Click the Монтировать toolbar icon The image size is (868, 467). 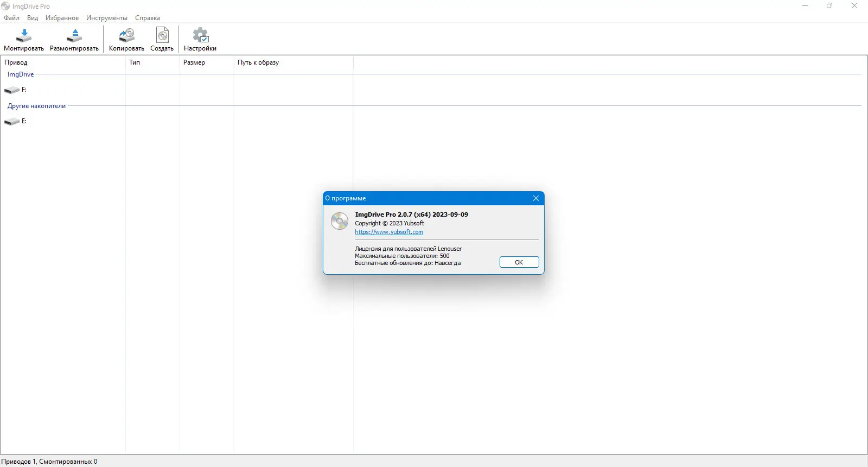[24, 36]
